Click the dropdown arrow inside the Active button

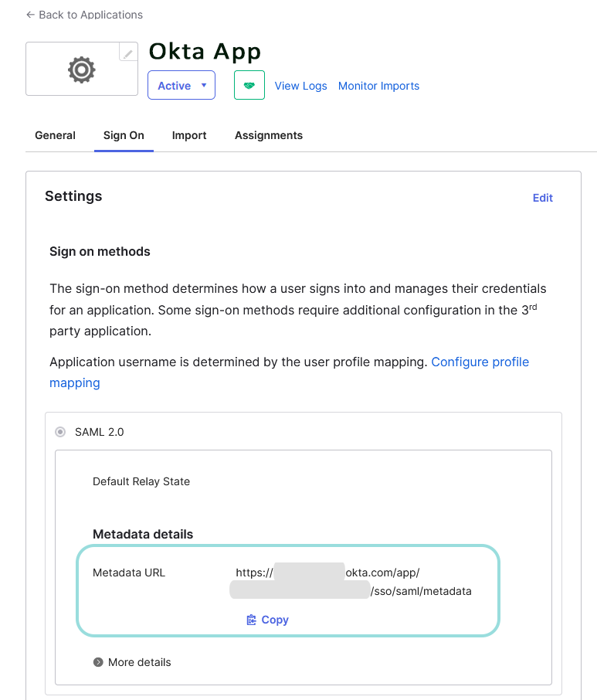(x=202, y=85)
